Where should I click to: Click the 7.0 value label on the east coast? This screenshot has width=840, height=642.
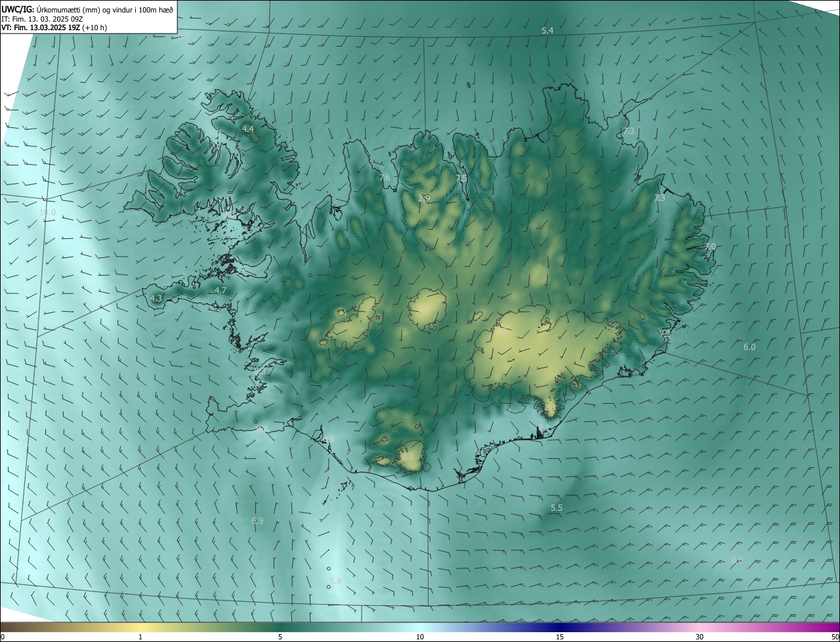710,246
